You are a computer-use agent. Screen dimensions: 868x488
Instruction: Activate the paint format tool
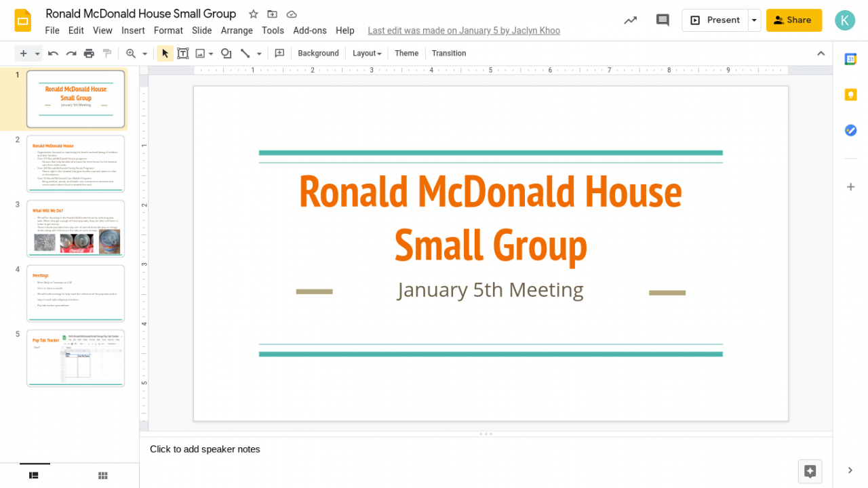106,54
